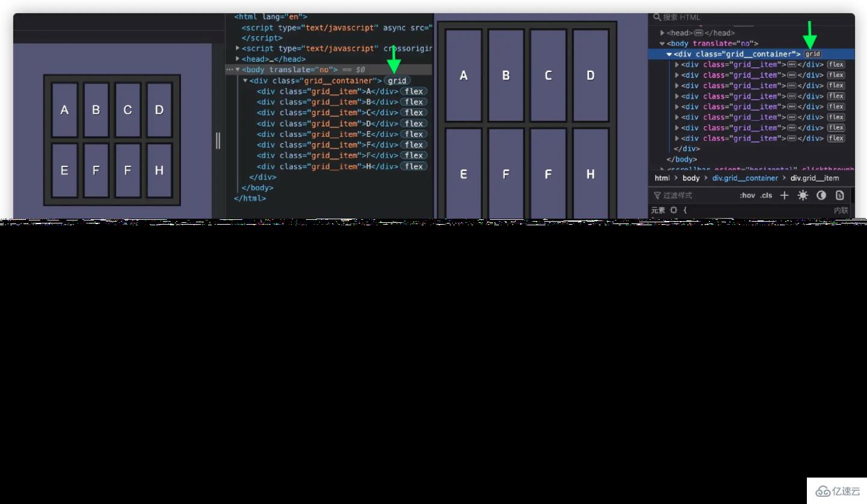Select the html lang="en" row
867x504 pixels.
[x=271, y=17]
